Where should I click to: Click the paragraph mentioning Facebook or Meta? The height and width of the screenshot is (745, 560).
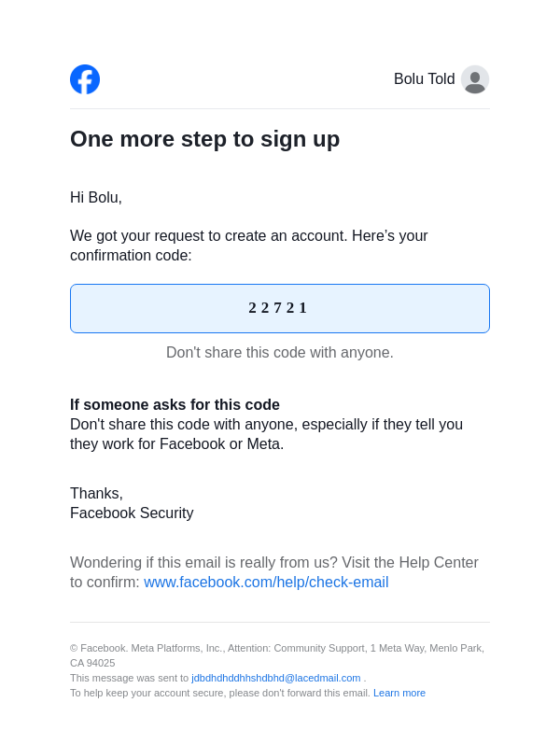(266, 434)
